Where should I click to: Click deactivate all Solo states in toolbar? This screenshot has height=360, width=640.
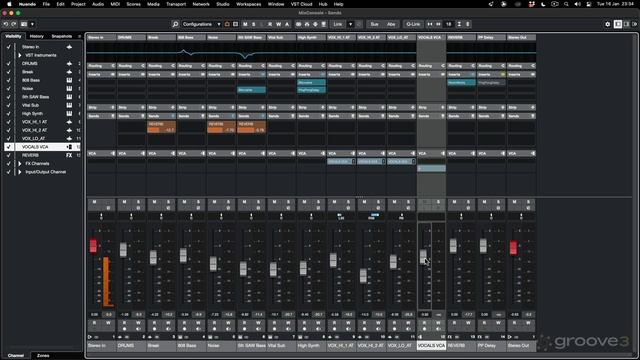(x=253, y=24)
